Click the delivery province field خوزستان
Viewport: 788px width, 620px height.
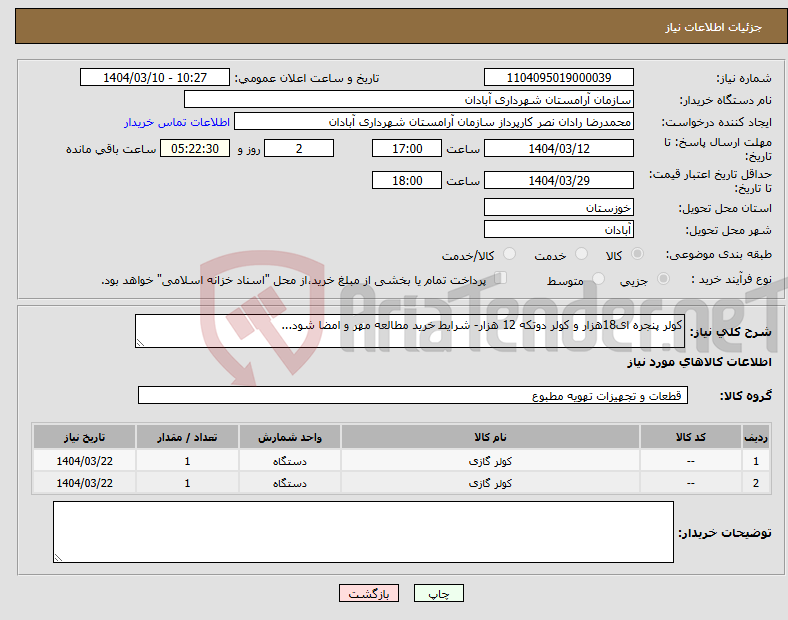(559, 207)
